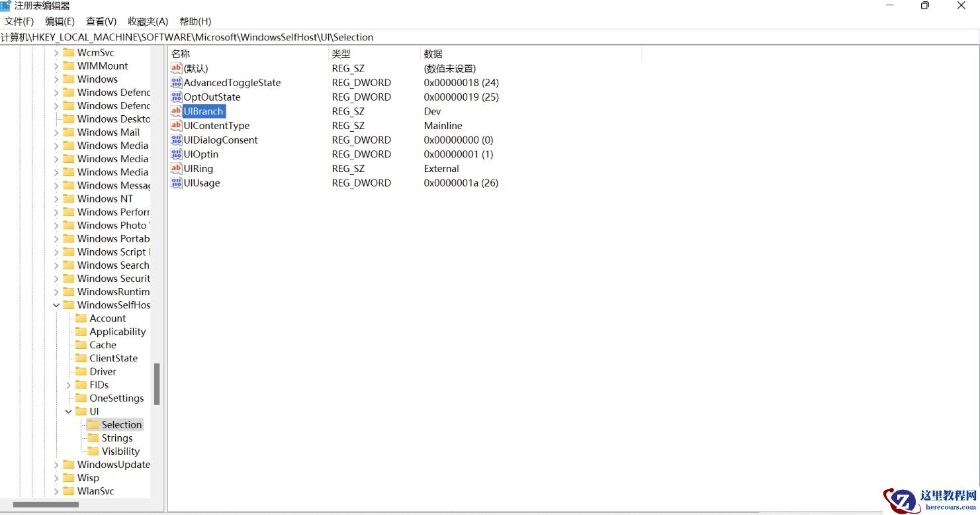Expand the FIDs node

(x=69, y=385)
